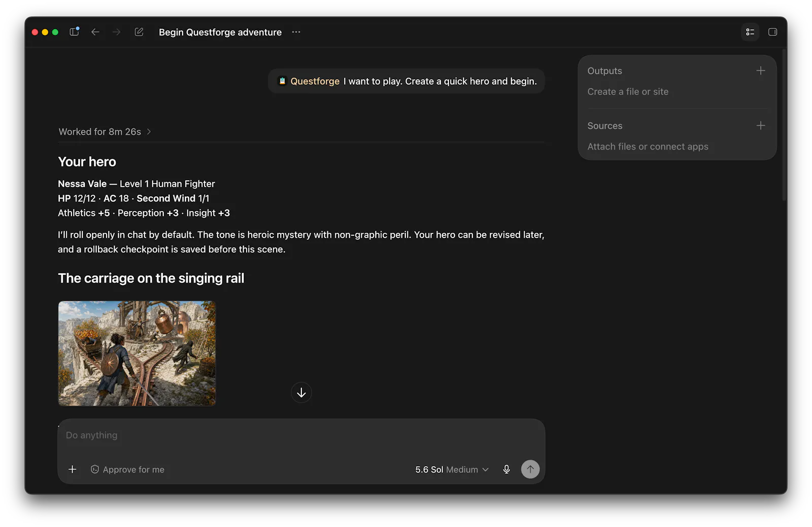Image resolution: width=812 pixels, height=527 pixels.
Task: Go back with the left arrow
Action: 95,32
